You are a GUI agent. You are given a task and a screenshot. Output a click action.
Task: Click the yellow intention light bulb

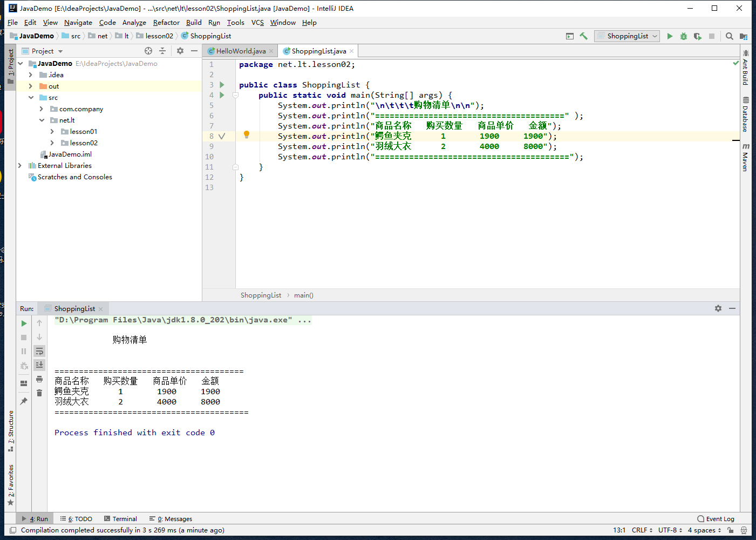(247, 135)
